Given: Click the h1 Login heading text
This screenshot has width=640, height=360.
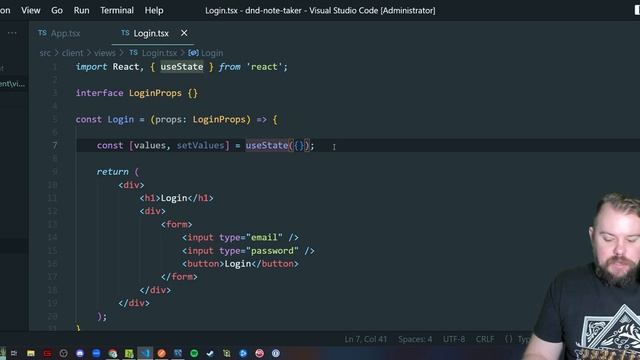Looking at the screenshot, I should 174,198.
